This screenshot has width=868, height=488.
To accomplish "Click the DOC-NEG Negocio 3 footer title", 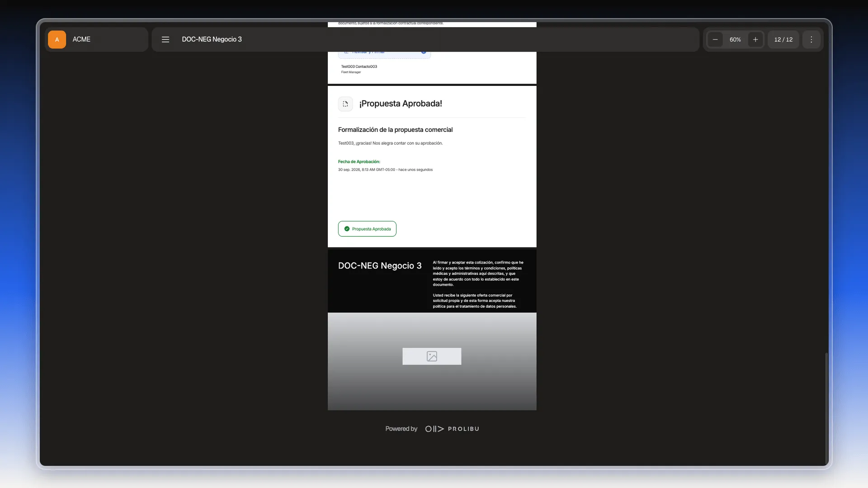I will point(380,266).
